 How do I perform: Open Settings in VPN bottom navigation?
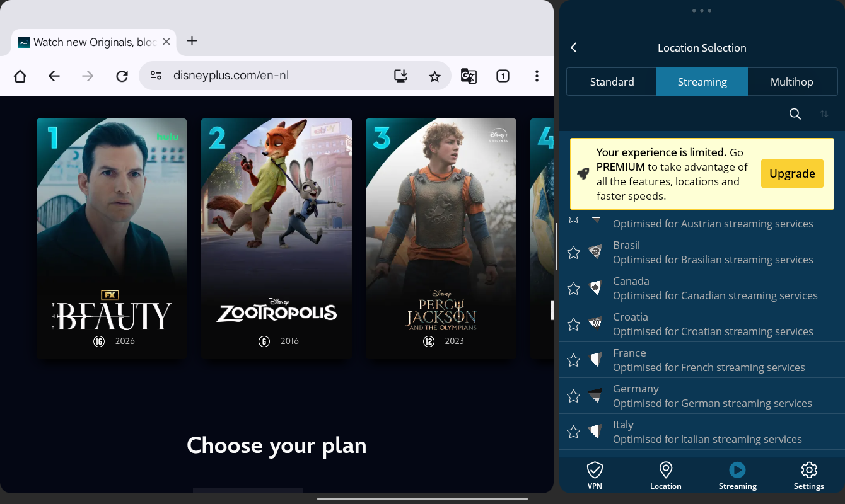pyautogui.click(x=809, y=475)
